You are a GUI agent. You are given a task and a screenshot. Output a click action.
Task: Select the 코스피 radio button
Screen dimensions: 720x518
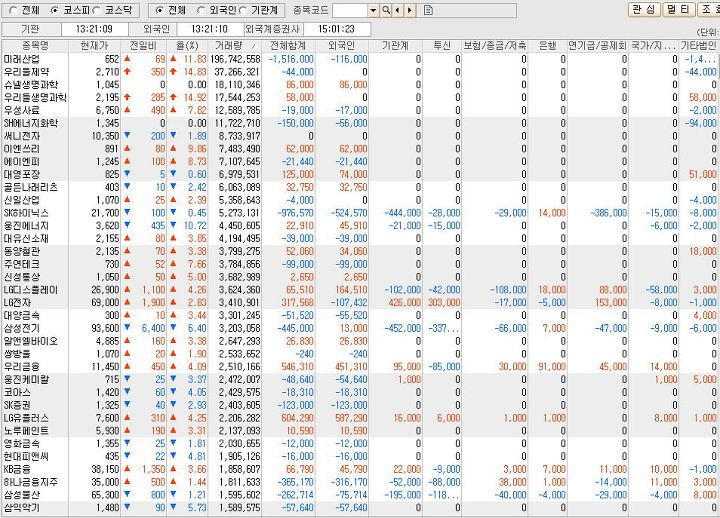[55, 10]
